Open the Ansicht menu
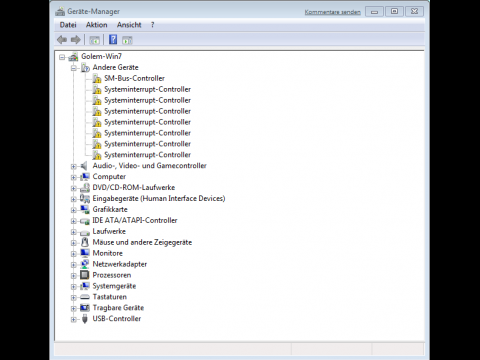The image size is (480, 360). [129, 25]
